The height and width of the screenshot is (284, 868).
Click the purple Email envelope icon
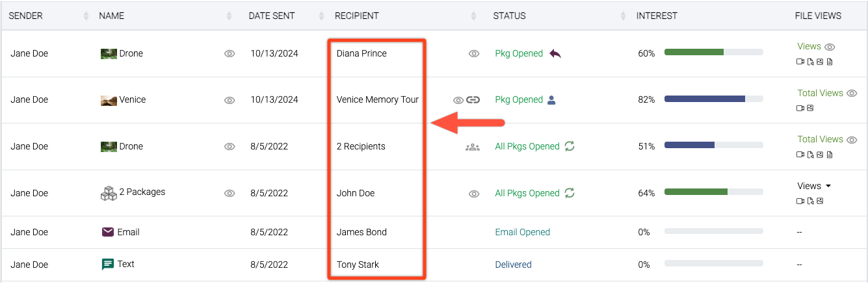point(108,232)
